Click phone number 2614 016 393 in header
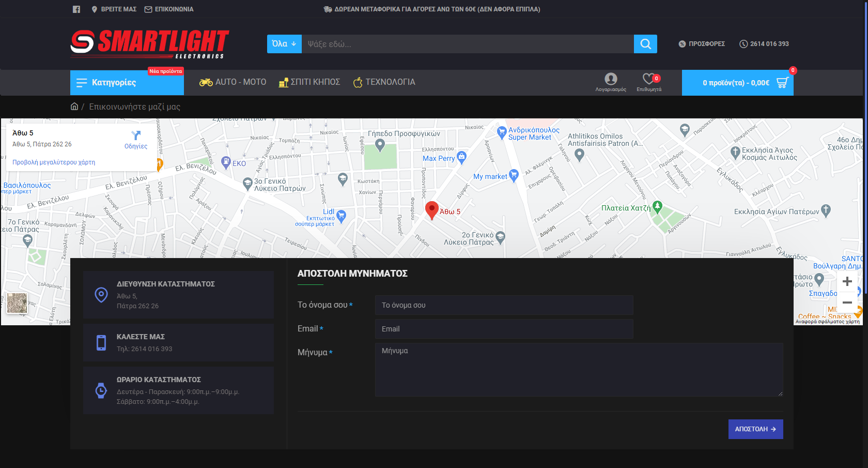Image resolution: width=868 pixels, height=468 pixels. coord(764,44)
